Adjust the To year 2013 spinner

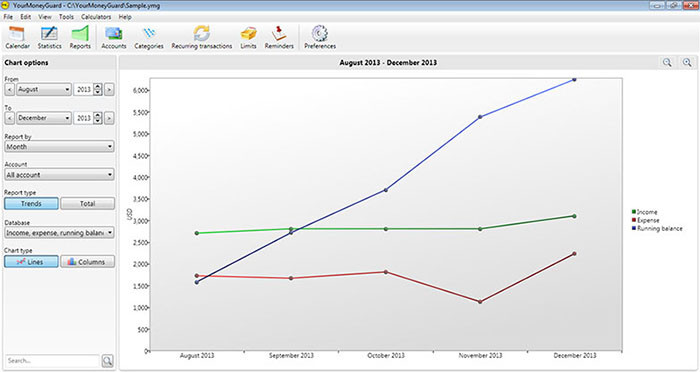pos(98,118)
